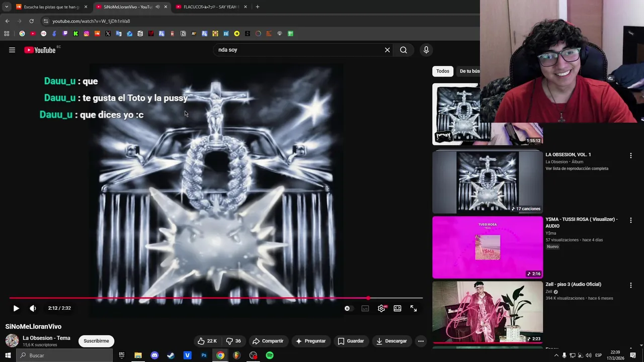
Task: Click 'Ver lista de reproducción completa' link
Action: [x=577, y=168]
